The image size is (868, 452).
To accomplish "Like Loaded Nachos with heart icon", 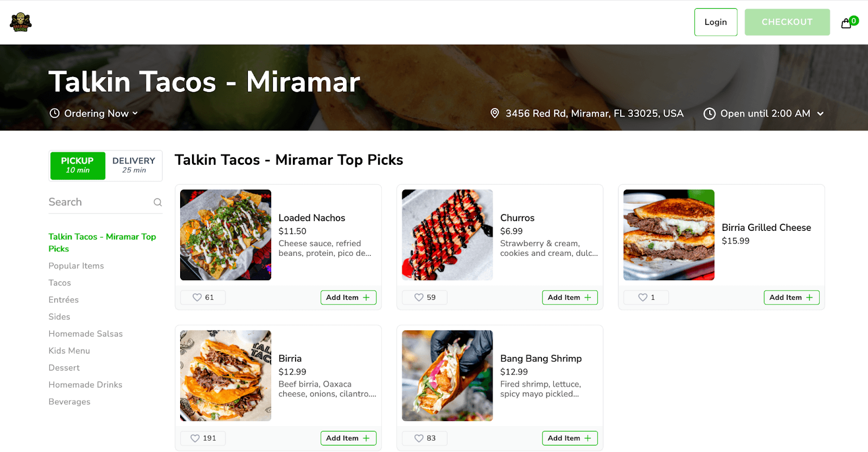I will coord(197,298).
